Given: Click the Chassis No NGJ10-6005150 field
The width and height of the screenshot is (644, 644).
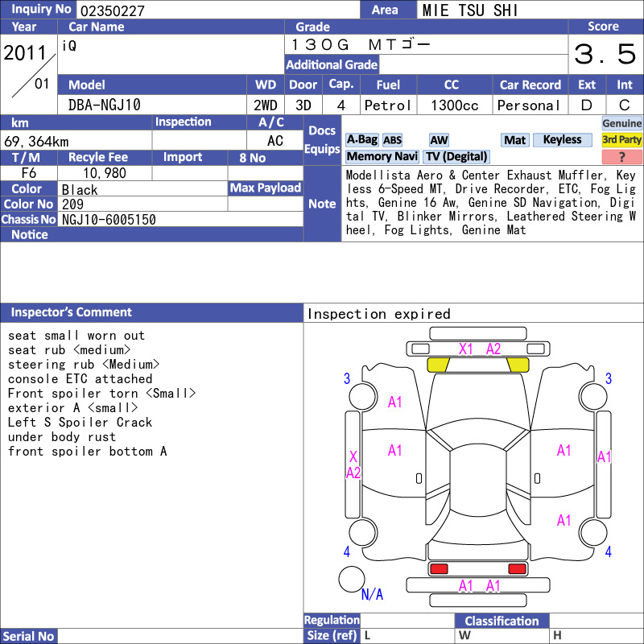Looking at the screenshot, I should (180, 219).
